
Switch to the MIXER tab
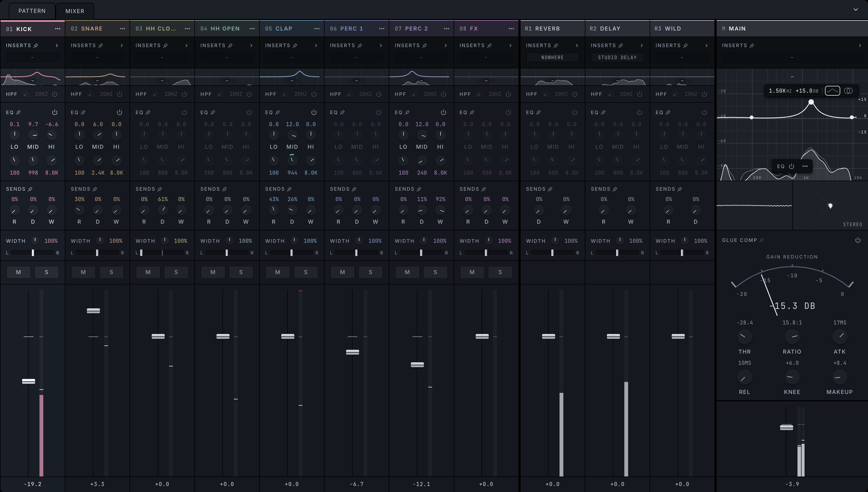click(75, 11)
